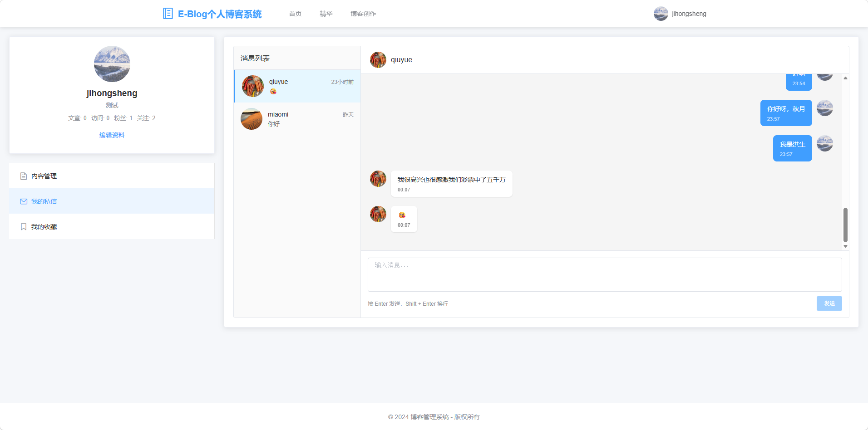Click the 23小时前 timestamp

(x=342, y=82)
